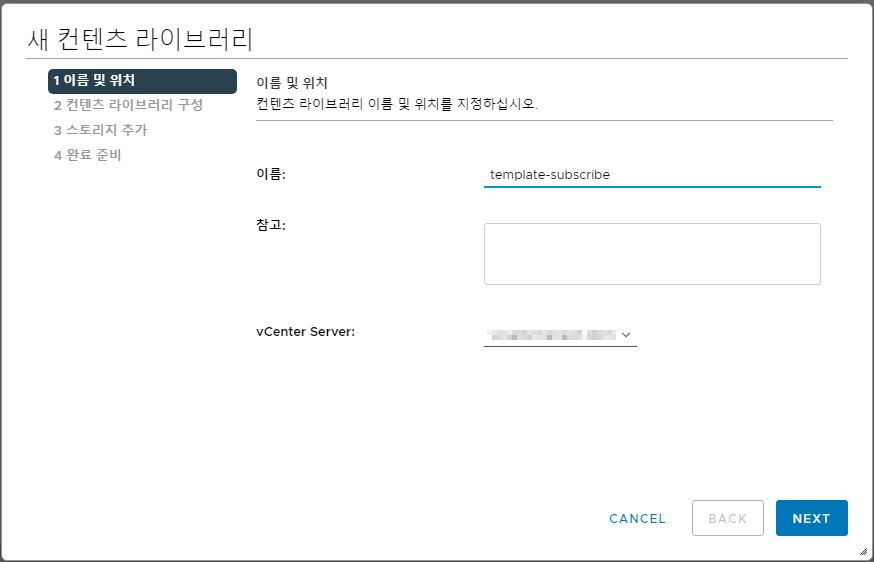Image resolution: width=874 pixels, height=562 pixels.
Task: Select step 3 스토리지 추가
Action: [x=100, y=130]
